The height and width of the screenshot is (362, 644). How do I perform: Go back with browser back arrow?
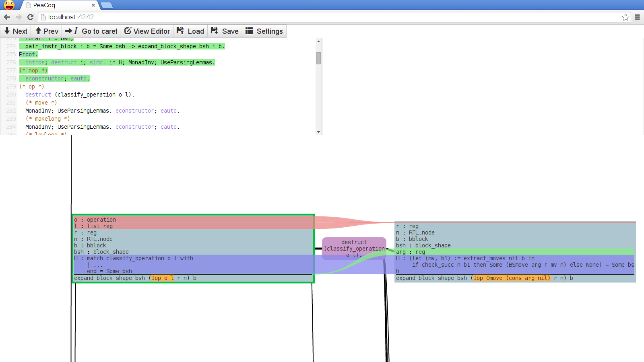click(7, 17)
